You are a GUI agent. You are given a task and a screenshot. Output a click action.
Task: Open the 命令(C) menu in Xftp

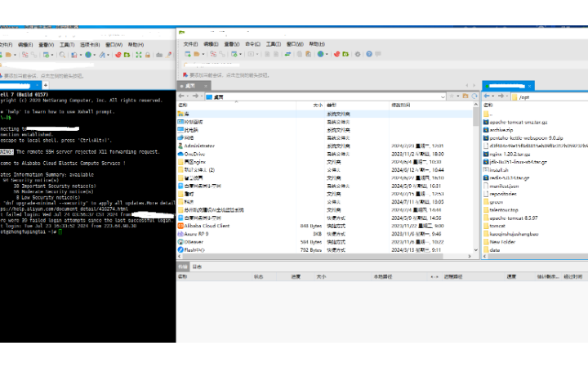pos(252,44)
